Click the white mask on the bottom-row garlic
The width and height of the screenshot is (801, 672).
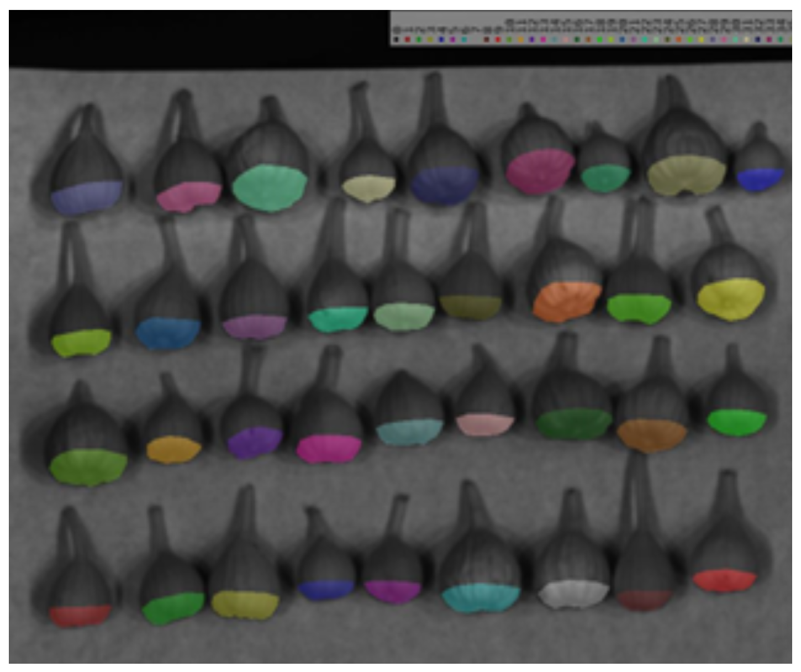point(573,594)
